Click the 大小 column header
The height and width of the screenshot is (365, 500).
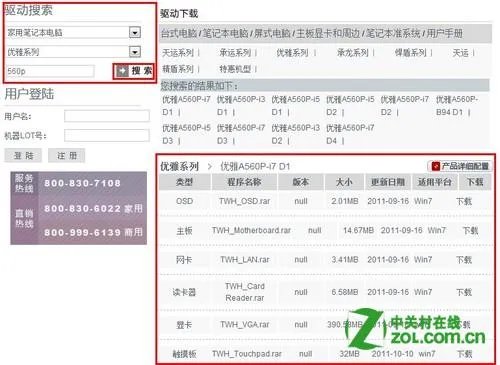coord(344,182)
